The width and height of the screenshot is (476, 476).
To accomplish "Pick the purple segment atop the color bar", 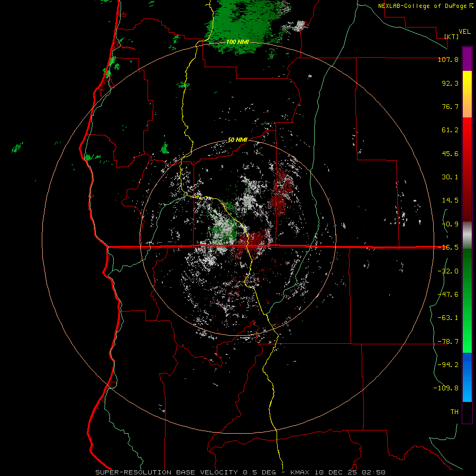I will (x=467, y=59).
